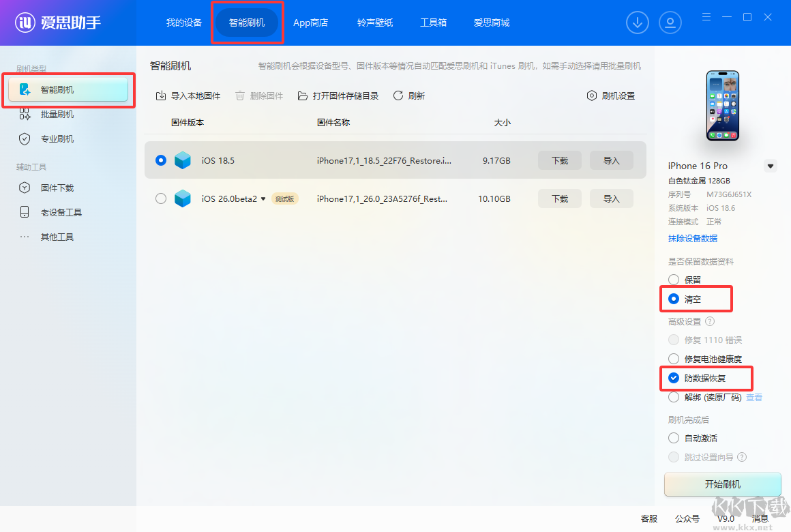The height and width of the screenshot is (532, 791).
Task: Click the 10.10GB size value
Action: click(x=494, y=199)
